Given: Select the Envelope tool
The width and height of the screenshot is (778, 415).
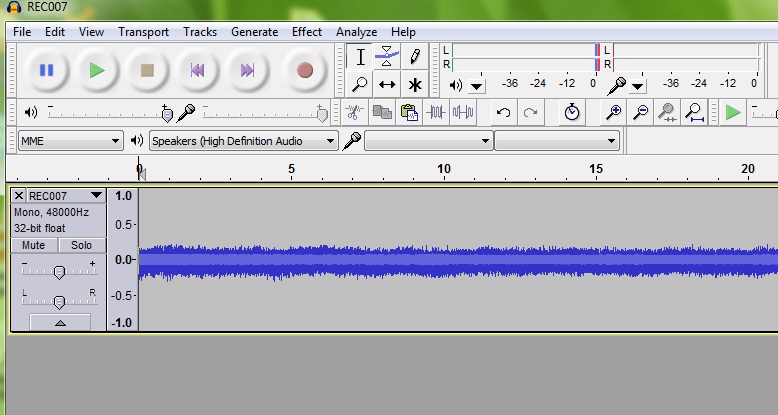Looking at the screenshot, I should [x=387, y=57].
